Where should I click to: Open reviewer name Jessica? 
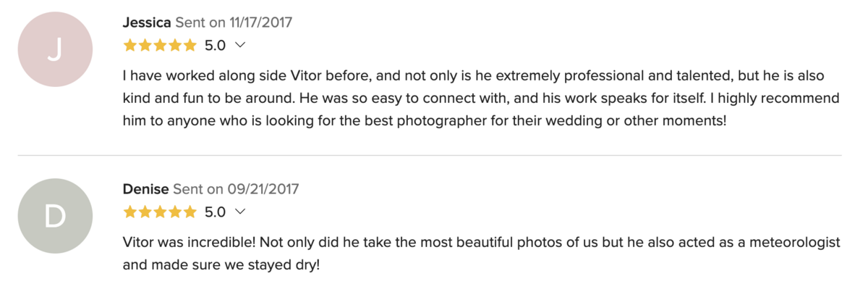pyautogui.click(x=147, y=22)
